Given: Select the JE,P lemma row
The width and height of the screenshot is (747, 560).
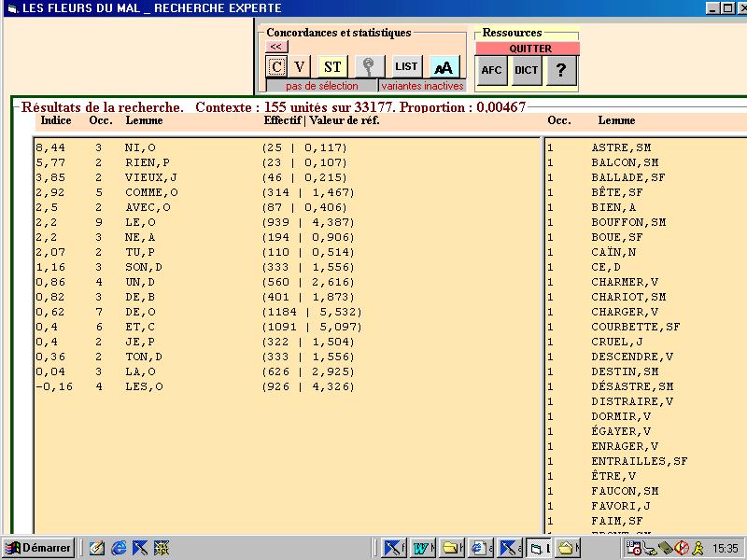Looking at the screenshot, I should (288, 342).
